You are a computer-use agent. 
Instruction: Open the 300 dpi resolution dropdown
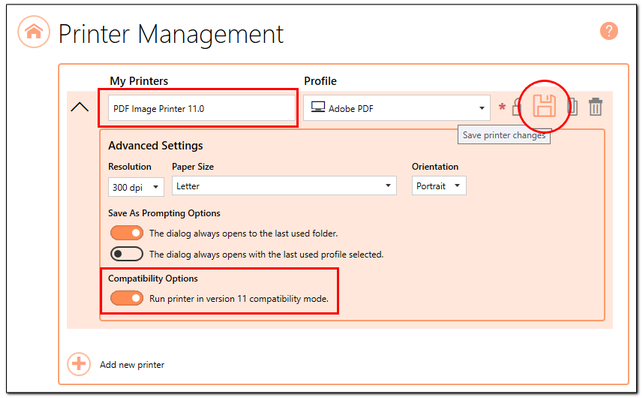[x=136, y=187]
